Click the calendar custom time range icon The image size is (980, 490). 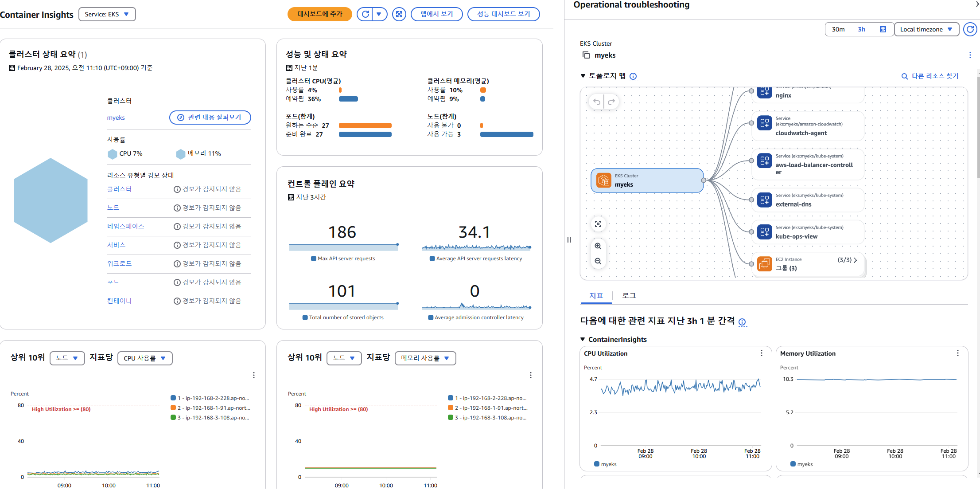coord(883,29)
